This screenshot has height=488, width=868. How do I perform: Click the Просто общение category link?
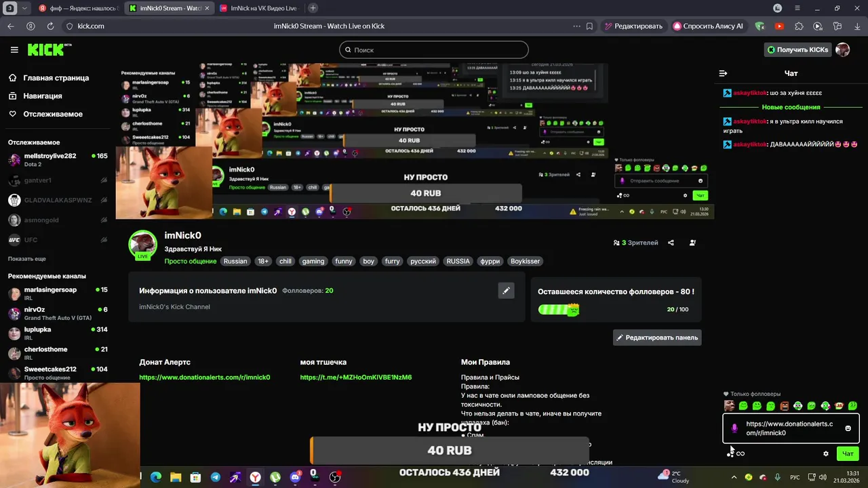coord(191,261)
